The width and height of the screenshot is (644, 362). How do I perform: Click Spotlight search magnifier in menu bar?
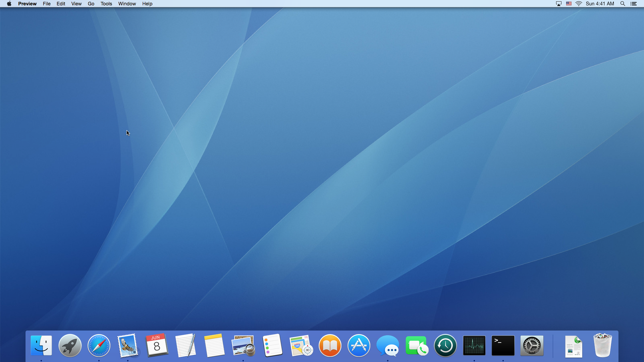pos(623,4)
